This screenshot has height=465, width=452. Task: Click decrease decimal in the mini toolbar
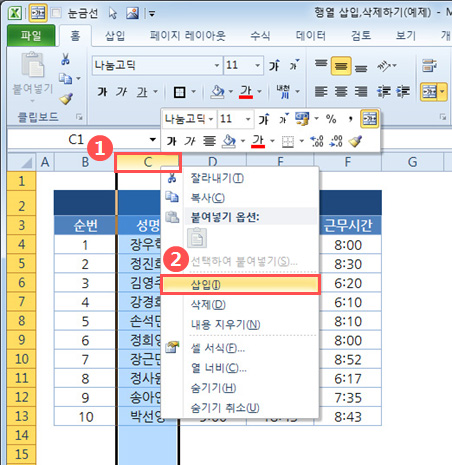(x=336, y=141)
